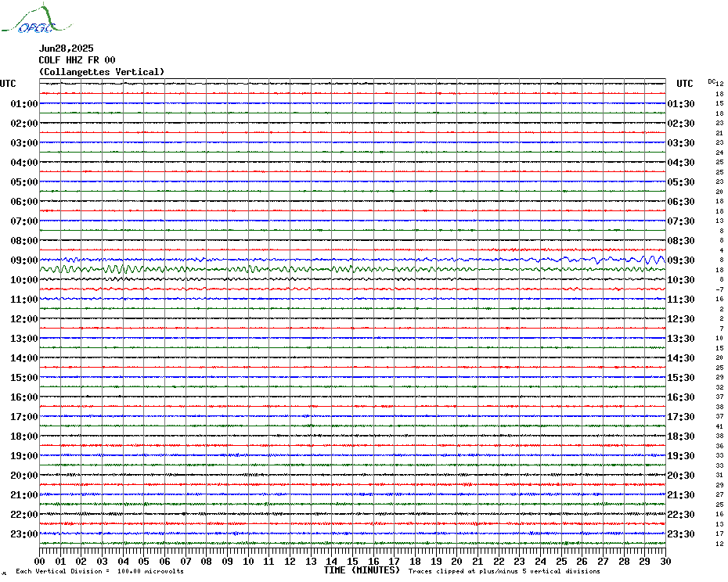This screenshot has height=582, width=728.
Task: Click minute tick label "15" on time axis
Action: click(x=353, y=561)
